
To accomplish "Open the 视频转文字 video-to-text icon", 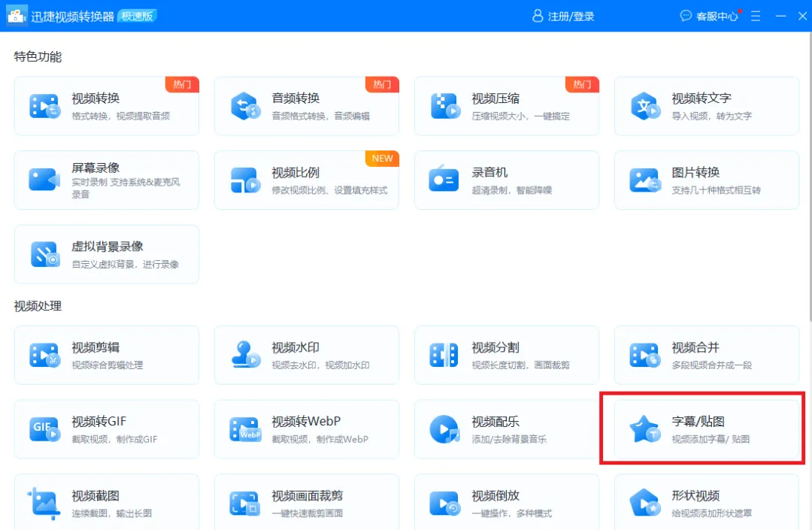I will click(645, 106).
